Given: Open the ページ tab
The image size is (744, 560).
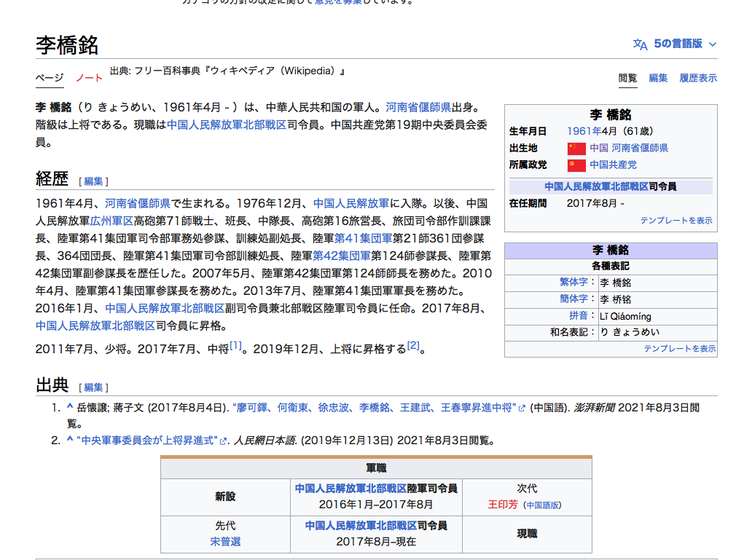Looking at the screenshot, I should (50, 78).
